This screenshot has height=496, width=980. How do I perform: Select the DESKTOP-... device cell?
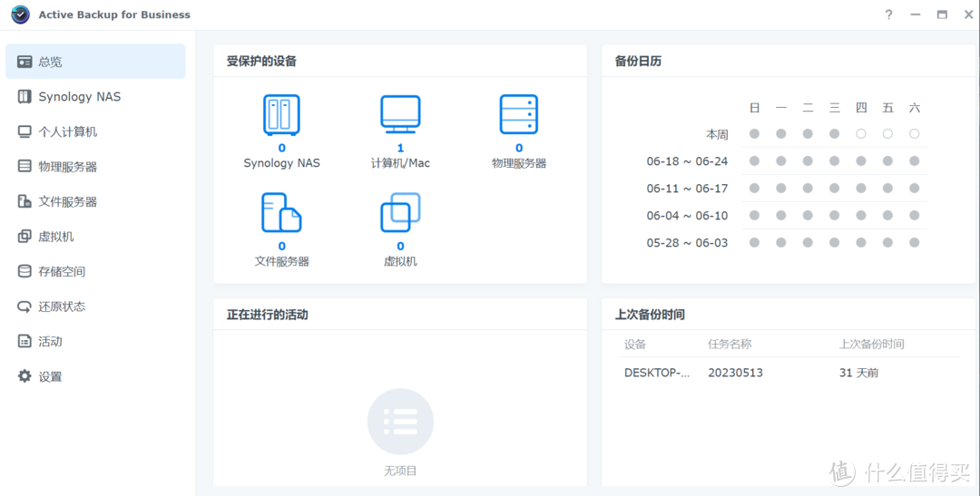[658, 373]
